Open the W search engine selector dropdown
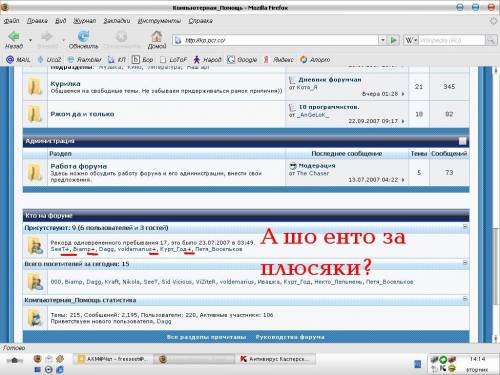Screen dimensions: 500x375 [411, 40]
